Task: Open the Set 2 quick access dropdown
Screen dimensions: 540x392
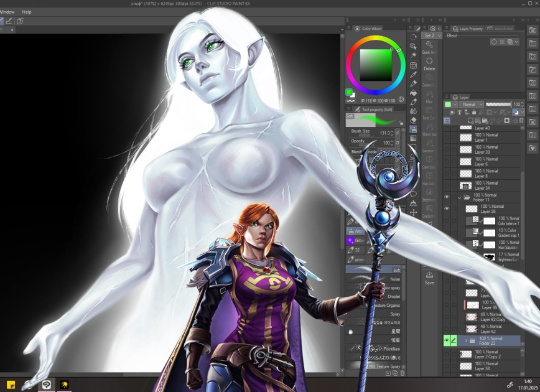Action: click(431, 35)
